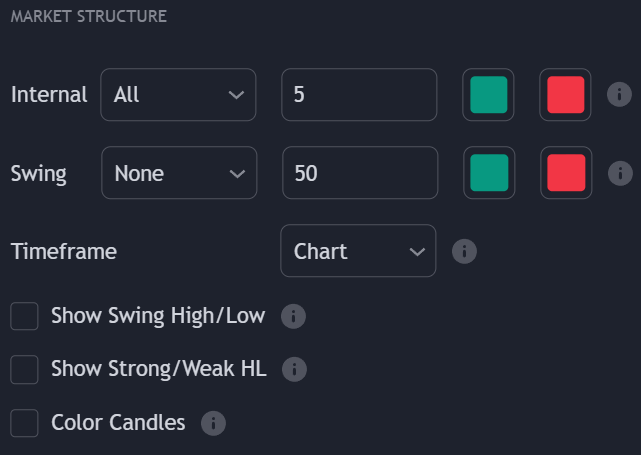Select the Swing bearish red color swatch
Image resolution: width=641 pixels, height=455 pixels.
(565, 173)
